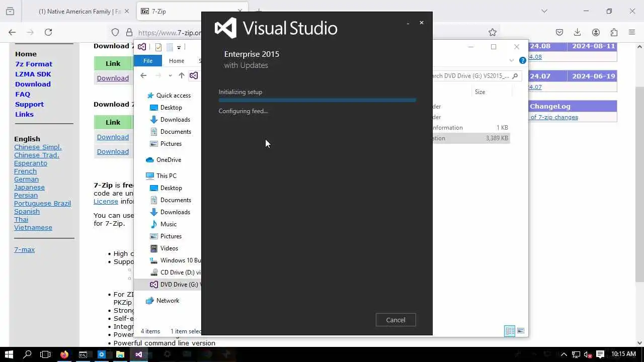
Task: Open Home ribbon tab in File Explorer
Action: (x=177, y=61)
